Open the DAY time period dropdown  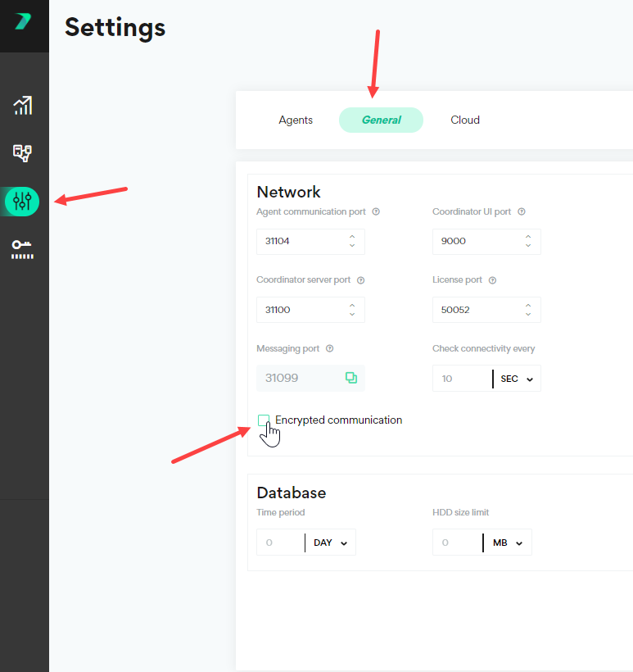pyautogui.click(x=331, y=543)
